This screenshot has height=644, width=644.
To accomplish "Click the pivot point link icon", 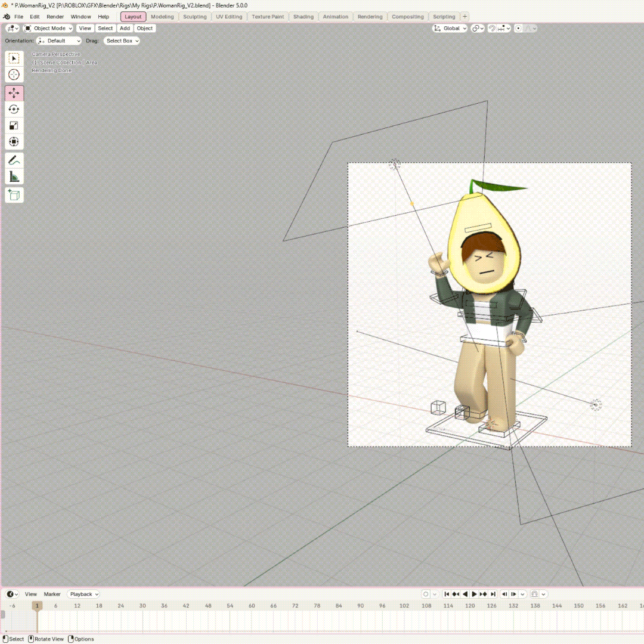I will (x=478, y=29).
